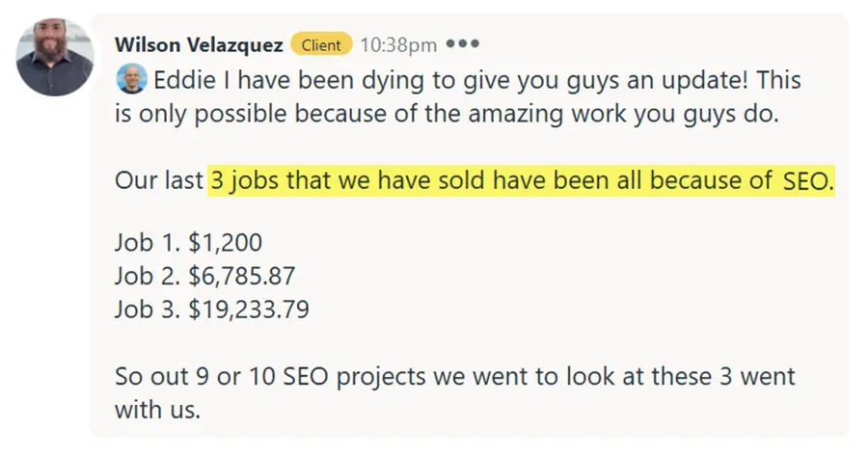Click 'Our last' text before the highlight
The width and height of the screenshot is (868, 457).
pos(159,180)
